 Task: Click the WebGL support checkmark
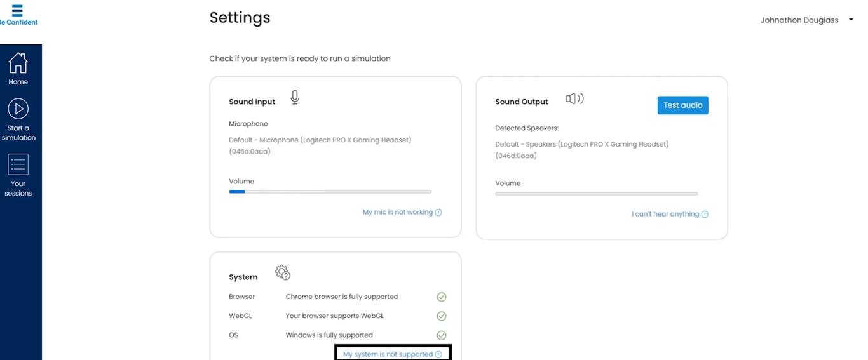click(x=441, y=316)
